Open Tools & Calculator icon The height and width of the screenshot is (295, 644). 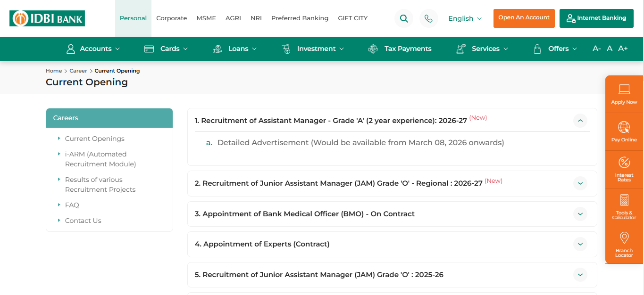(624, 201)
